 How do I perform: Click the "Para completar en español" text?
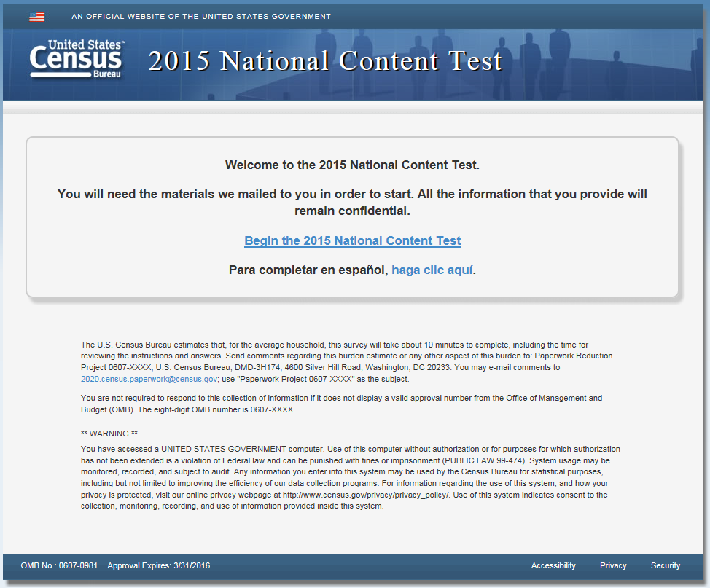(308, 270)
